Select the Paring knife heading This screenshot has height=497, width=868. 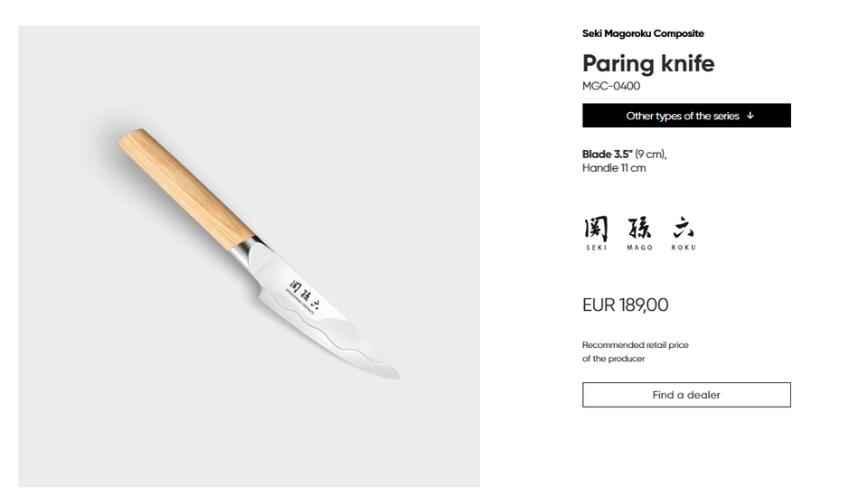[x=648, y=63]
